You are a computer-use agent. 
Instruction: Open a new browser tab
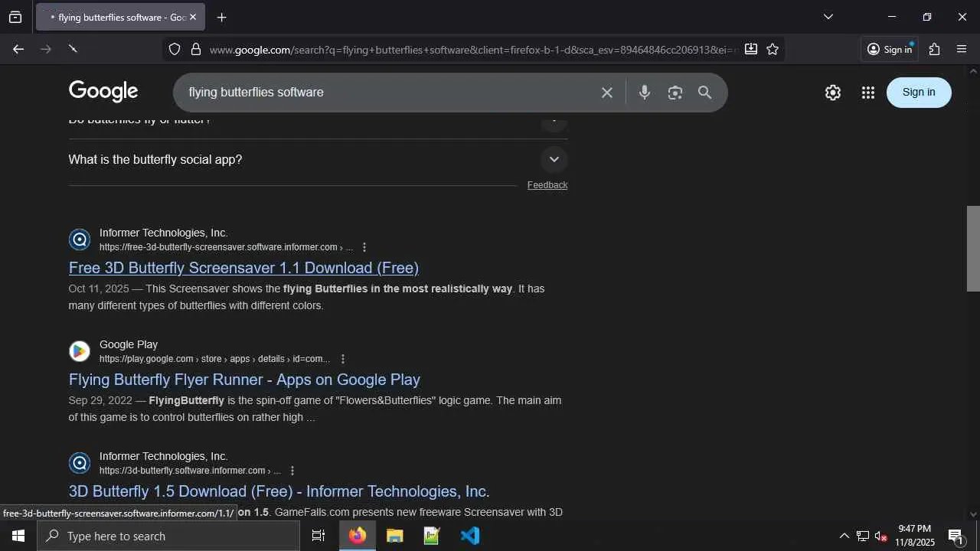(x=221, y=17)
